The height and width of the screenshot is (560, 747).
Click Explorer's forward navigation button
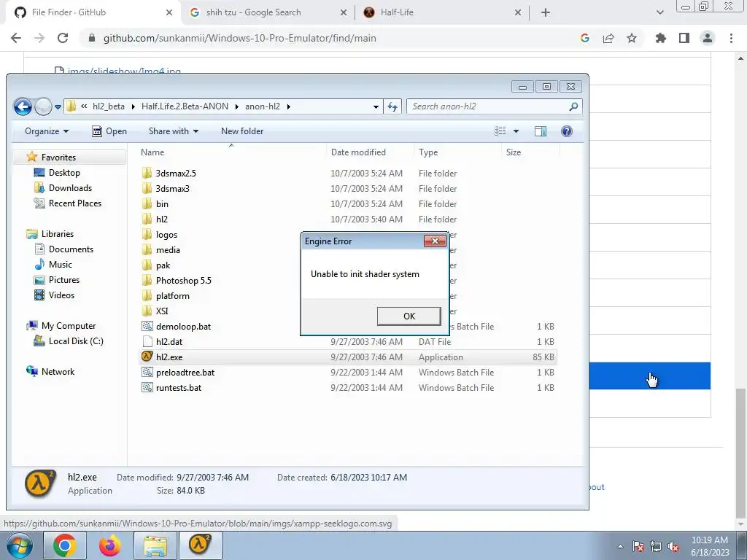click(x=43, y=106)
